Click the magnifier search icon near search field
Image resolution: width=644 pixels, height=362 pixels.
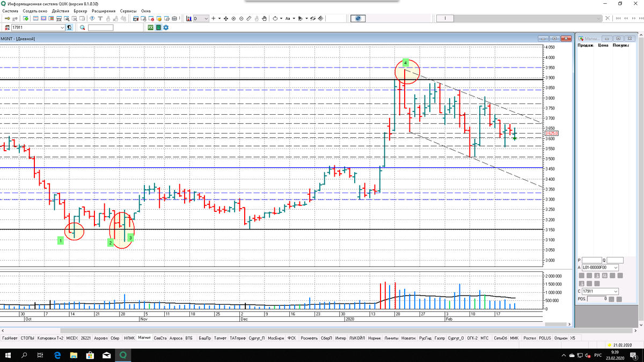tap(82, 27)
